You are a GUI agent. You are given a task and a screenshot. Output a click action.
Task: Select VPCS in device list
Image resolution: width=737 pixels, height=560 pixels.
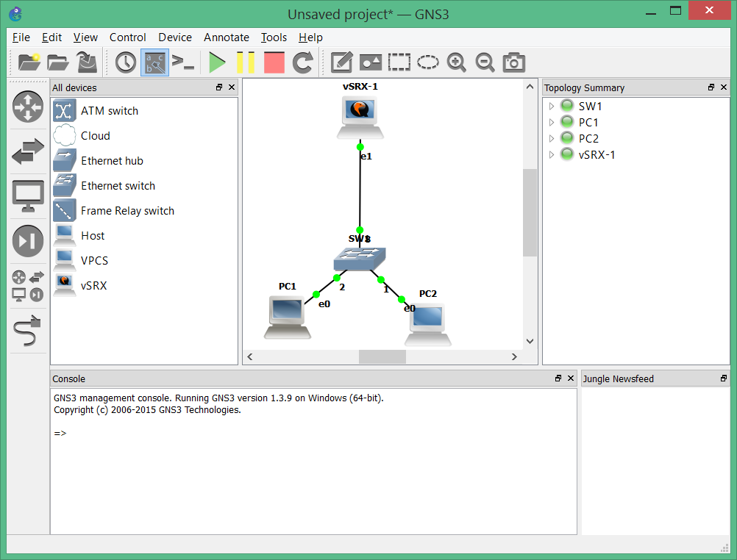tap(145, 260)
